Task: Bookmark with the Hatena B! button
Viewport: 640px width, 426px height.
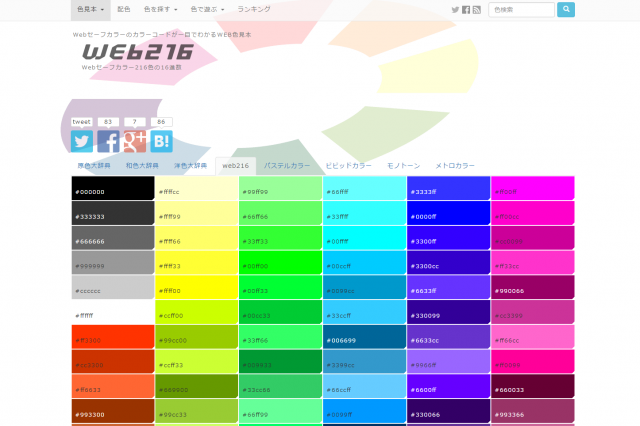Action: 161,141
